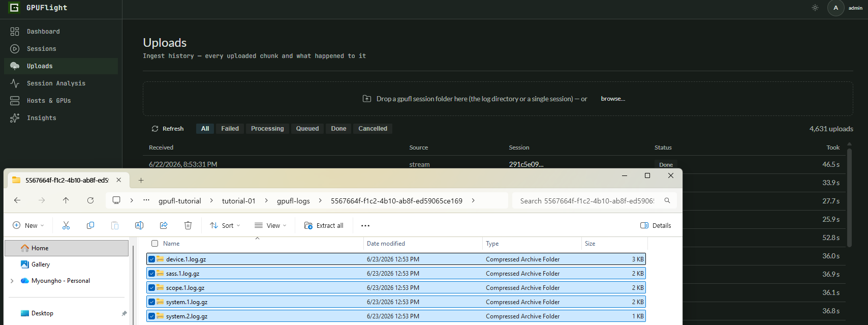Share selected files via toolbar icon

click(164, 225)
